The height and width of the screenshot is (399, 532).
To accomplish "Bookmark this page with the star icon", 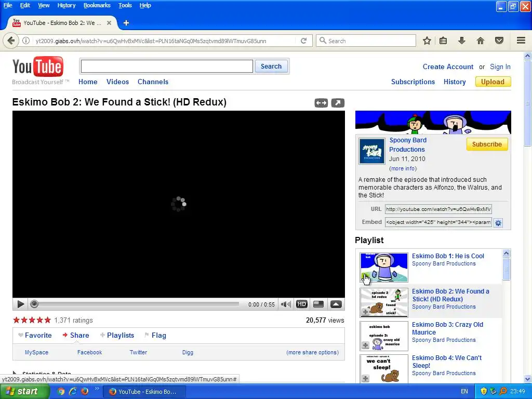I will 427,41.
